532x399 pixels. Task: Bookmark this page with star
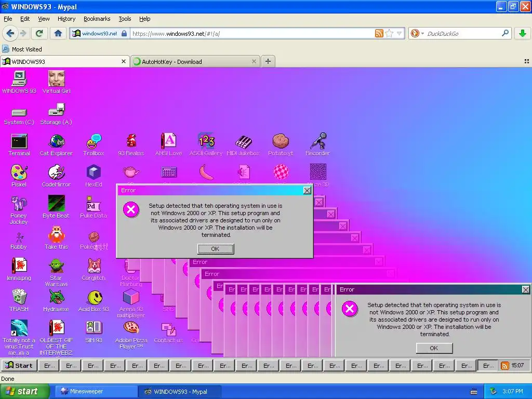pos(390,33)
